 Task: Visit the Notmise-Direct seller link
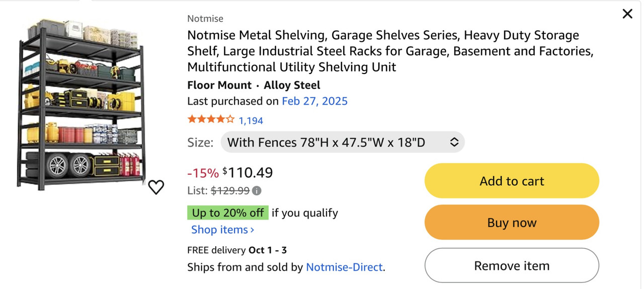(344, 267)
